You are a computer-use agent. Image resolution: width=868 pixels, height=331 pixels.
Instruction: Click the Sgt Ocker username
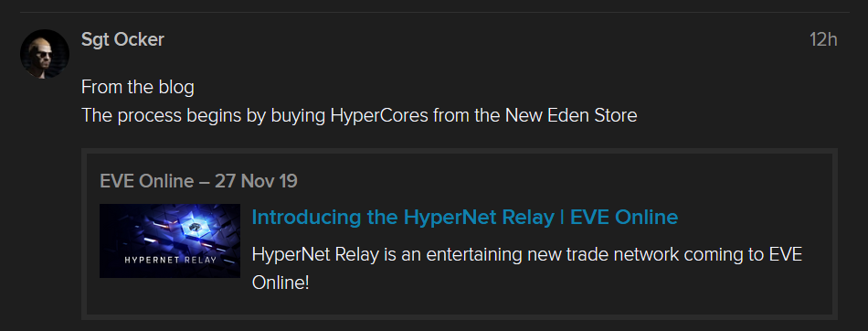pyautogui.click(x=122, y=39)
